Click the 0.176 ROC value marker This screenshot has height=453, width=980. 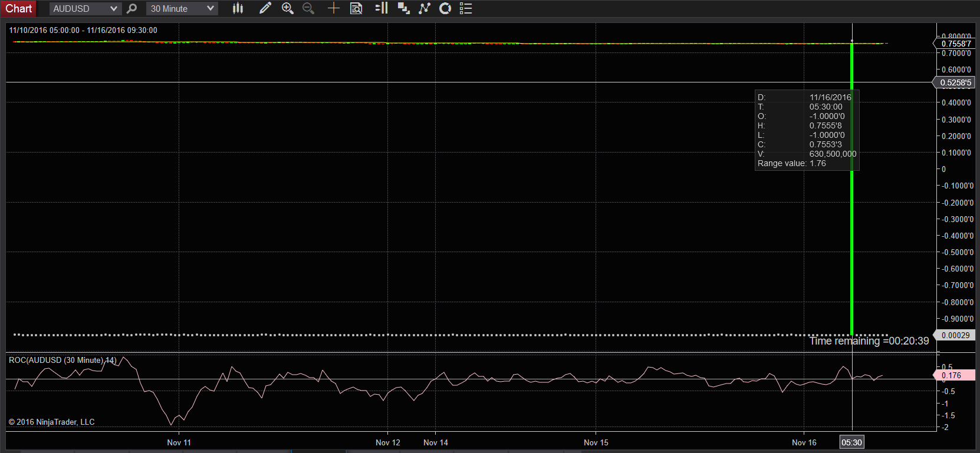(x=954, y=375)
